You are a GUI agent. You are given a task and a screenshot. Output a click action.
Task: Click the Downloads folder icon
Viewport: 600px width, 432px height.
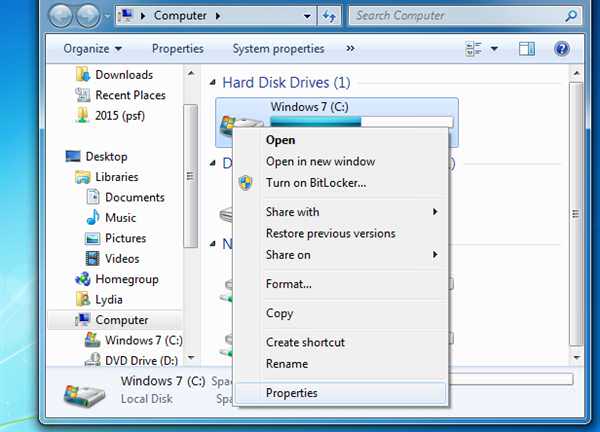coord(83,74)
